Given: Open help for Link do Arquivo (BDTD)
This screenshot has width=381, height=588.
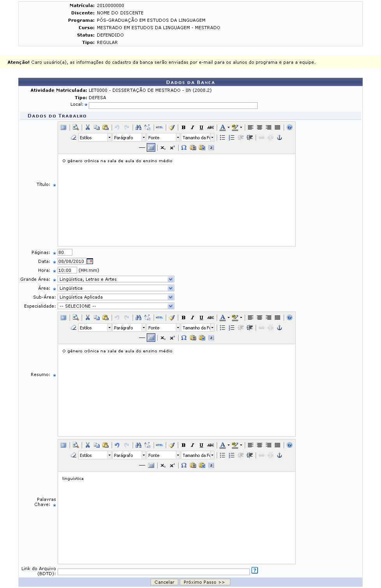Looking at the screenshot, I should pyautogui.click(x=255, y=570).
